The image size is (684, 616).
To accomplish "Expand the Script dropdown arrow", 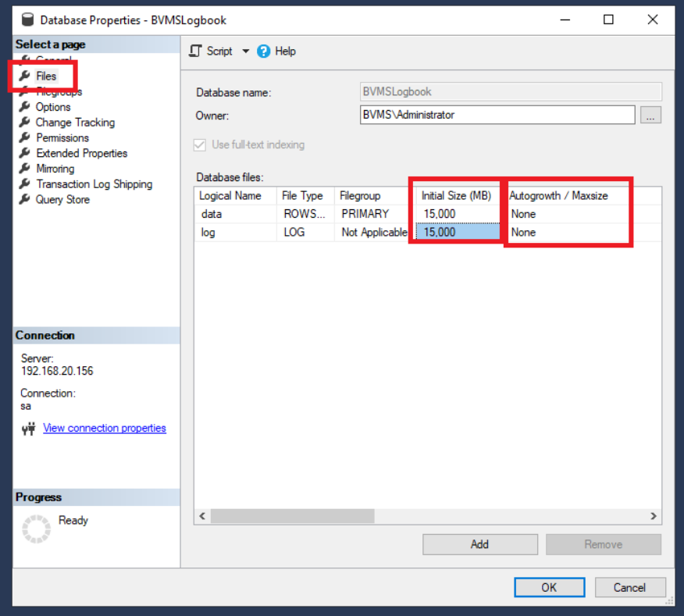I will click(x=245, y=52).
